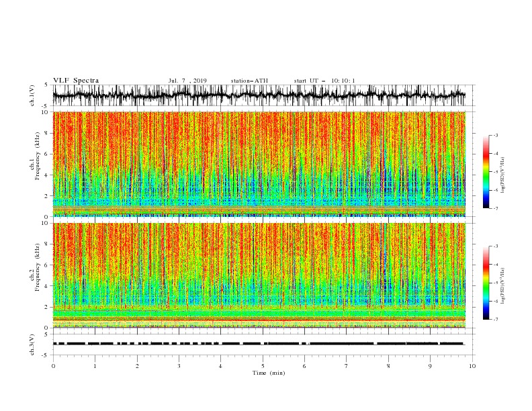The width and height of the screenshot is (532, 411).
Task: Click the "ch.3(V)" axis label
Action: click(x=32, y=345)
